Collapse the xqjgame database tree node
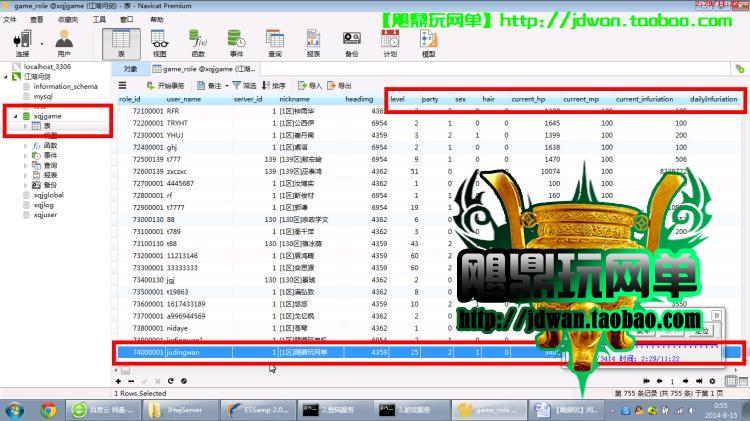The image size is (750, 421). coord(15,116)
